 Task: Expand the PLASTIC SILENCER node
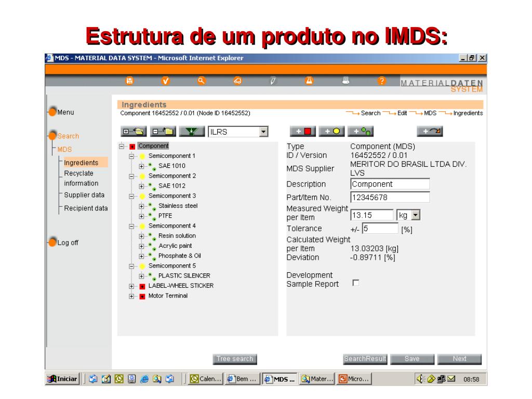(141, 276)
